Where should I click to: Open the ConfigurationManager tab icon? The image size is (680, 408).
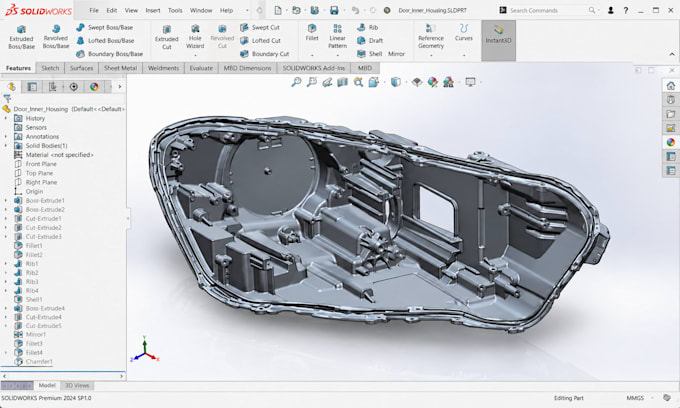click(x=52, y=87)
